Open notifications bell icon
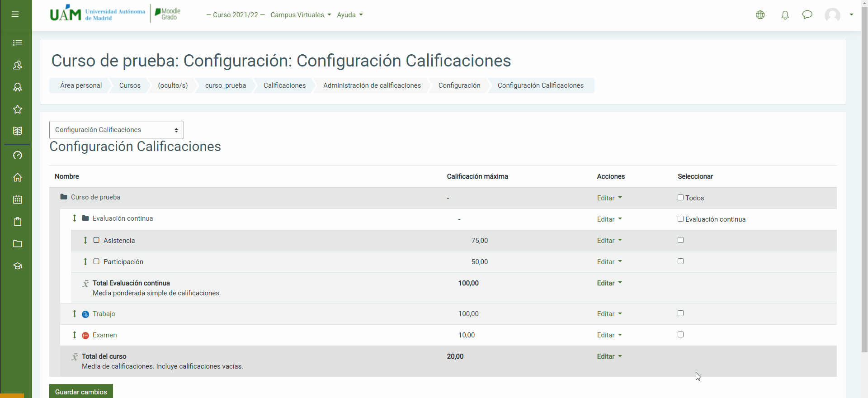The width and height of the screenshot is (868, 398). (x=785, y=15)
